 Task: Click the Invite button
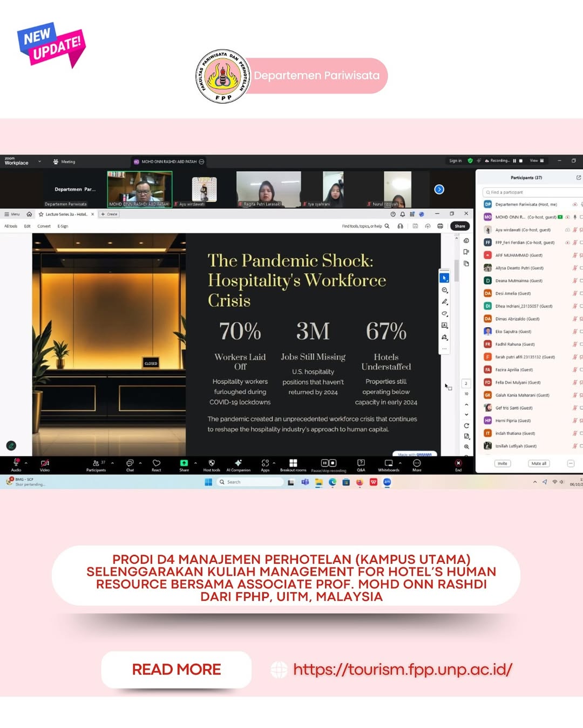pyautogui.click(x=502, y=463)
